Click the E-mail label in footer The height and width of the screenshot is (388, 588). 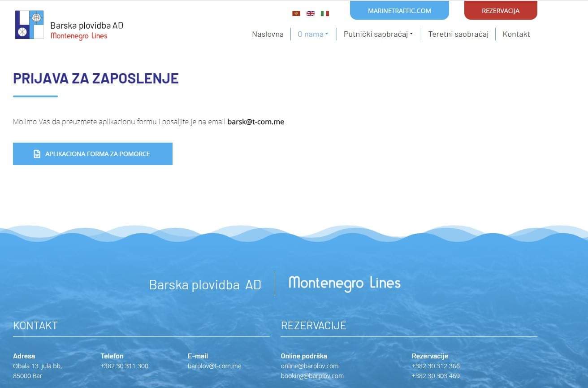coord(198,356)
